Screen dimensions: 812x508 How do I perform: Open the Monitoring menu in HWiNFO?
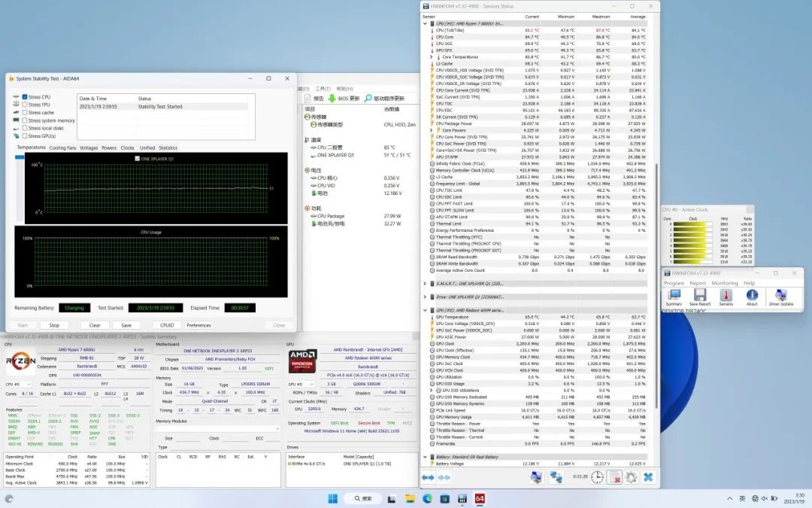click(x=725, y=283)
